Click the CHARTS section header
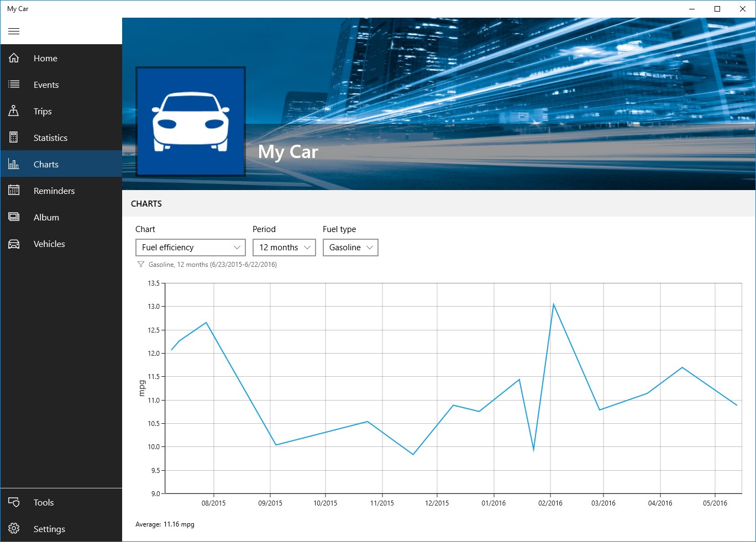 146,203
